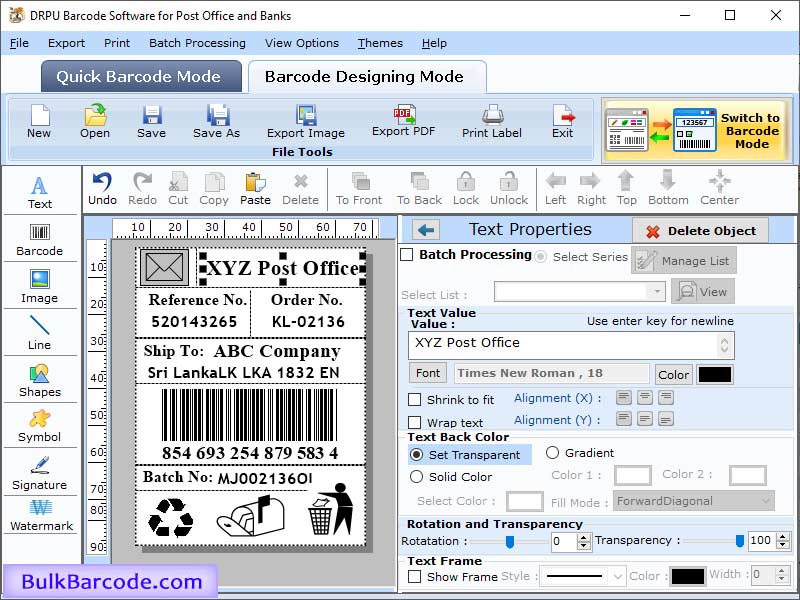
Task: Lock the selected object
Action: pyautogui.click(x=466, y=189)
